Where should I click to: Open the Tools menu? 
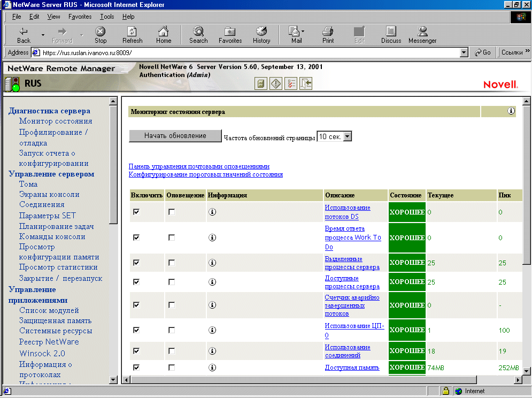pyautogui.click(x=107, y=17)
